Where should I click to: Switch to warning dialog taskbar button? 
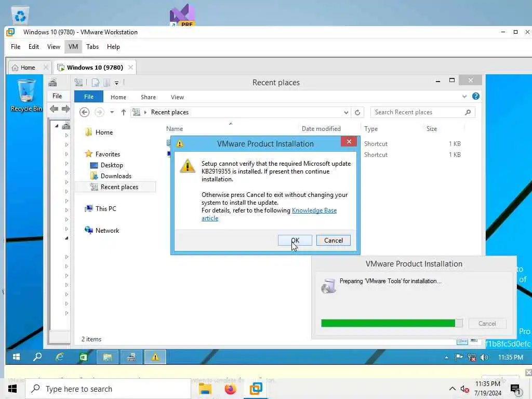[155, 357]
